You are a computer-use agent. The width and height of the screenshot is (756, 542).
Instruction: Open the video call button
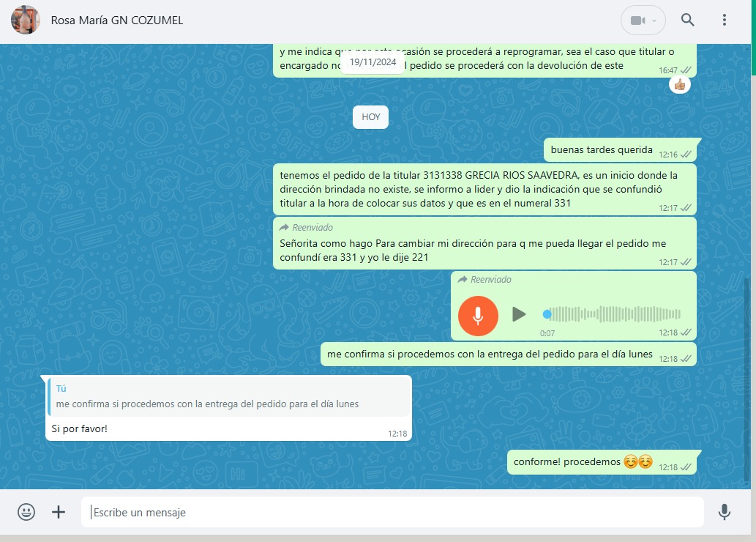[x=637, y=21]
